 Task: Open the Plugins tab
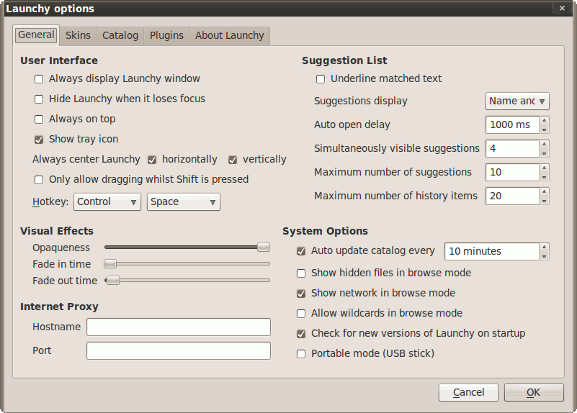tap(166, 35)
